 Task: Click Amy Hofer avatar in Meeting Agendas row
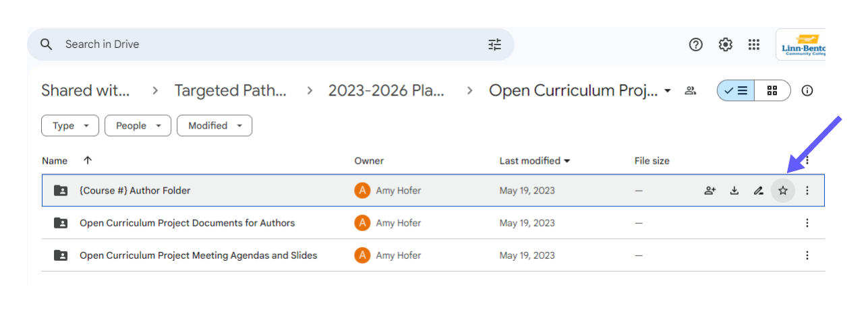[362, 255]
